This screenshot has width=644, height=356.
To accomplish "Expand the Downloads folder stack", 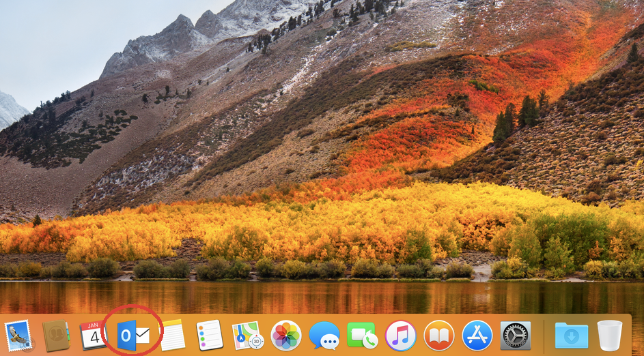I will pos(571,336).
